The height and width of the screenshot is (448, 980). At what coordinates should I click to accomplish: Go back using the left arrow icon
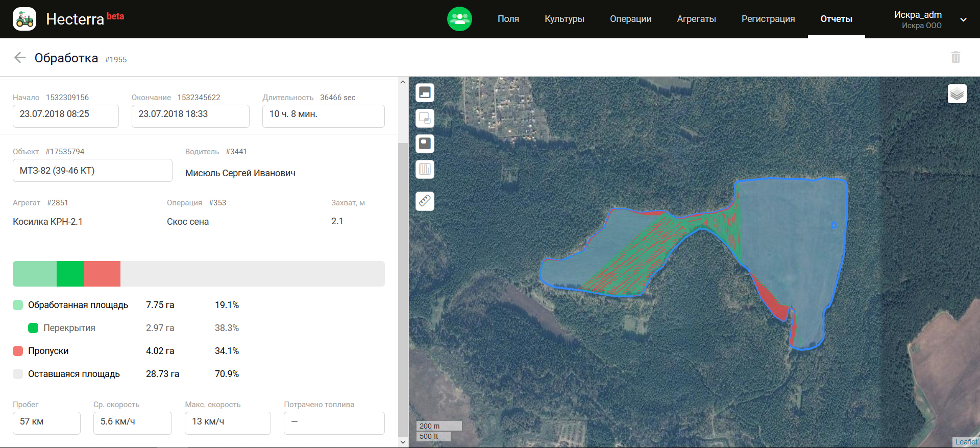(20, 58)
